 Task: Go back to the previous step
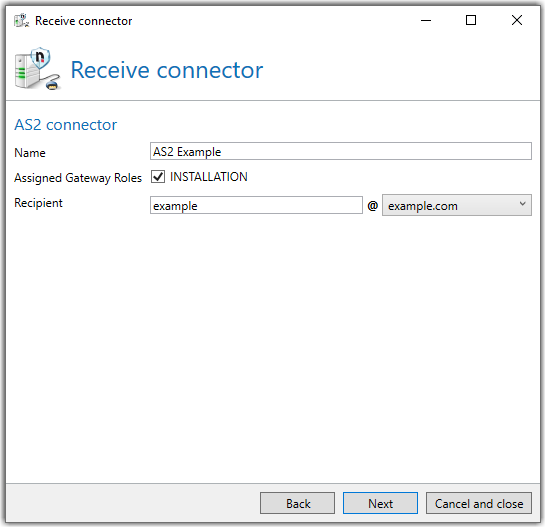click(297, 504)
